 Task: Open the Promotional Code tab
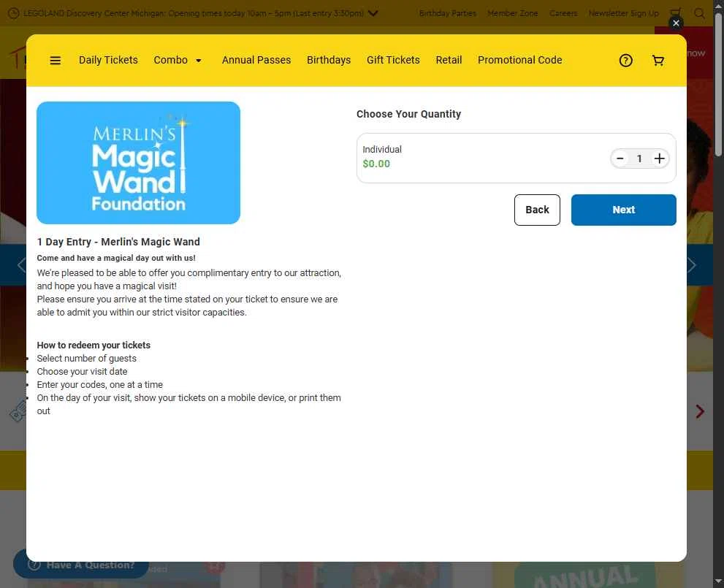[x=520, y=60]
